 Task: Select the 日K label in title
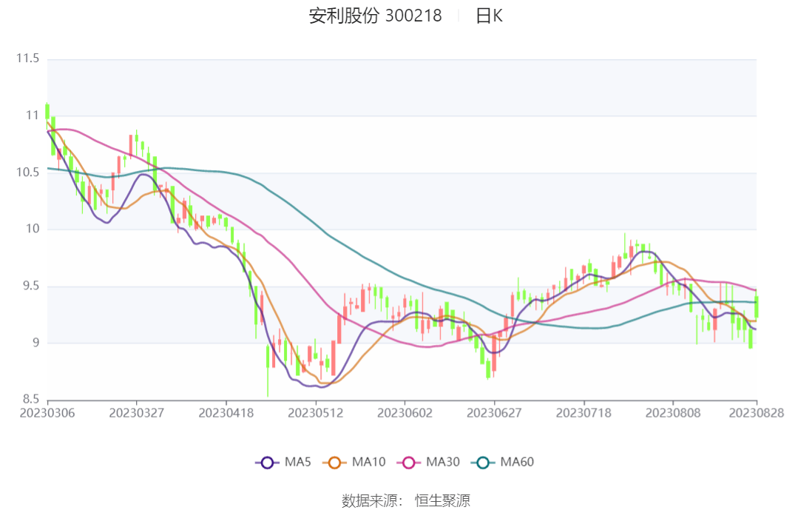click(x=489, y=16)
